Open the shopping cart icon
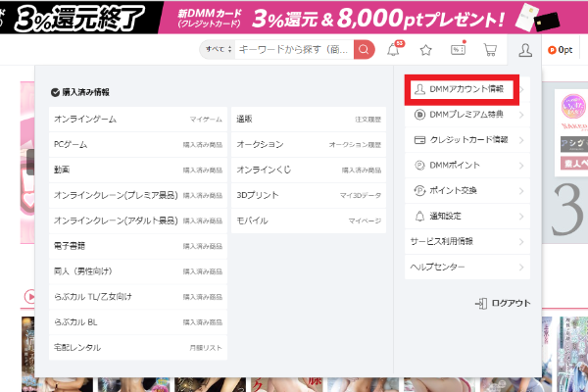 click(490, 50)
